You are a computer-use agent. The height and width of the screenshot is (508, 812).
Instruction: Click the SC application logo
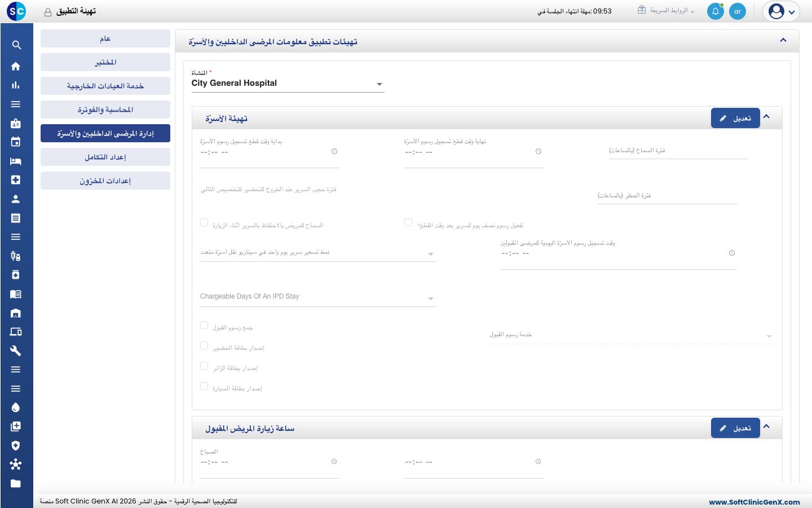[16, 11]
